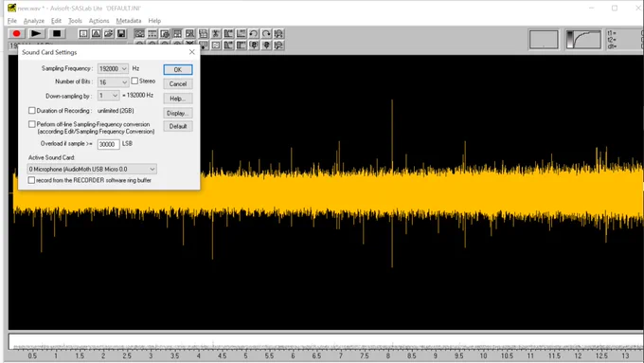Confirm sound card settings with OK

[x=178, y=69]
